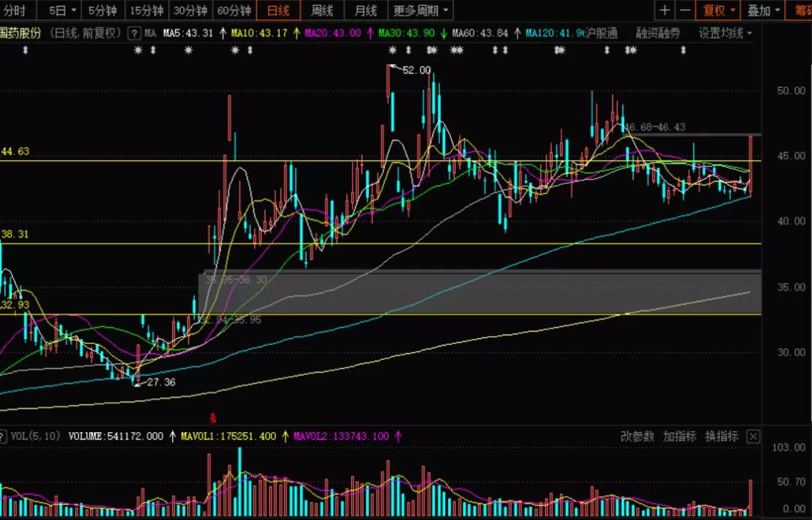
Task: Click the red S marker under the chart
Action: tap(214, 417)
